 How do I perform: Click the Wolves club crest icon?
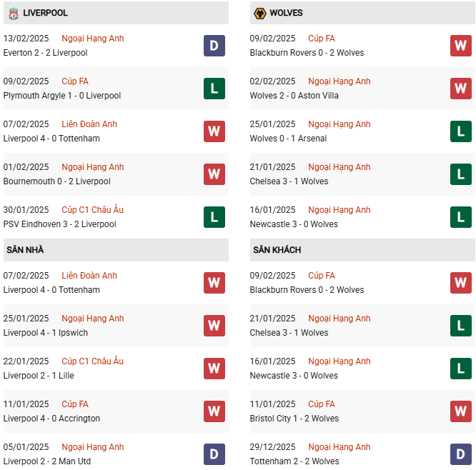(259, 13)
